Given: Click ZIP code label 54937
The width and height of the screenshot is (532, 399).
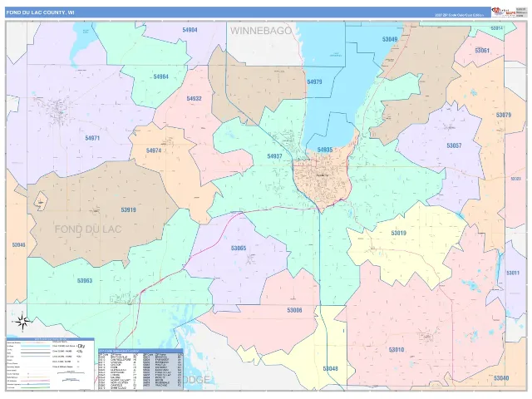Looking at the screenshot, I should click(x=274, y=156).
